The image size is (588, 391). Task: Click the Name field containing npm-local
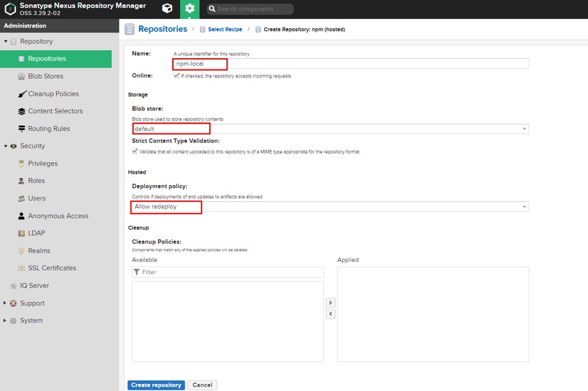(x=351, y=64)
